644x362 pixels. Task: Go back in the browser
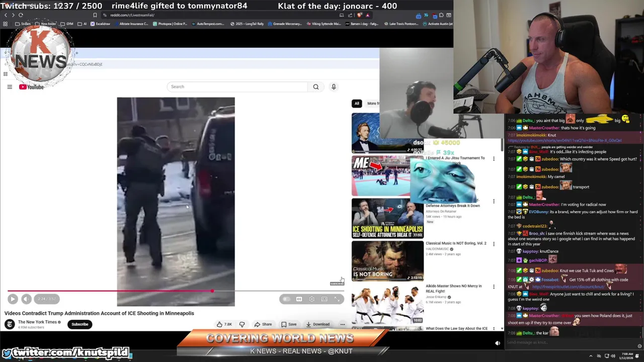6,15
